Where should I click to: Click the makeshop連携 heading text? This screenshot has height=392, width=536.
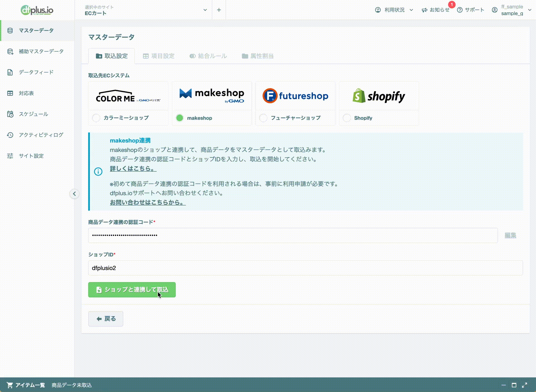coord(130,140)
